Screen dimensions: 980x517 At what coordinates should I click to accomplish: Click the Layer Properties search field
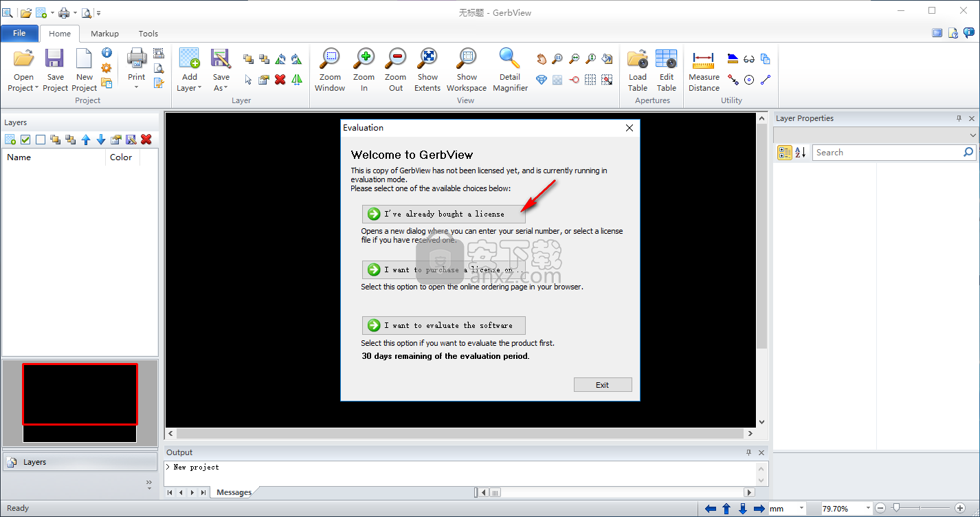(894, 153)
